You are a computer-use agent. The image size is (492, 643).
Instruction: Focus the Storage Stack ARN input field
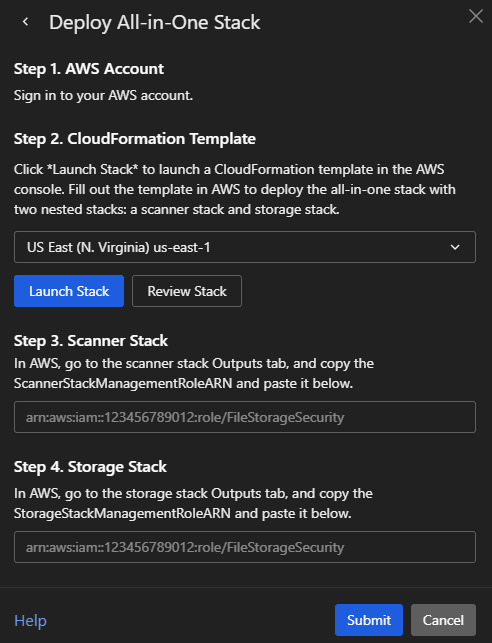(x=245, y=547)
